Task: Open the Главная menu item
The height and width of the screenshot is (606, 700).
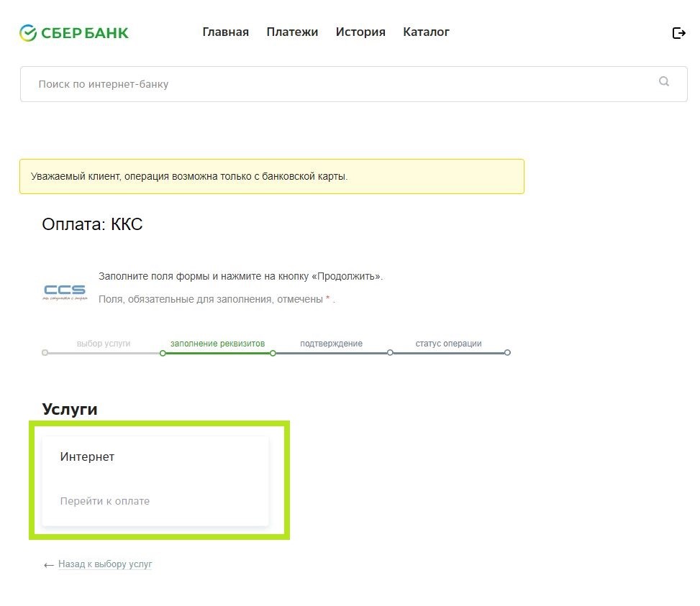Action: pos(225,32)
